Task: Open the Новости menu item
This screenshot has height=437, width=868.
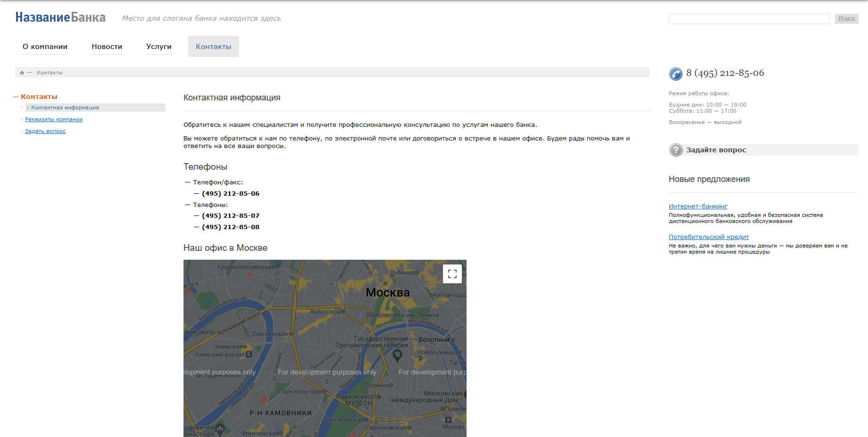Action: point(107,47)
